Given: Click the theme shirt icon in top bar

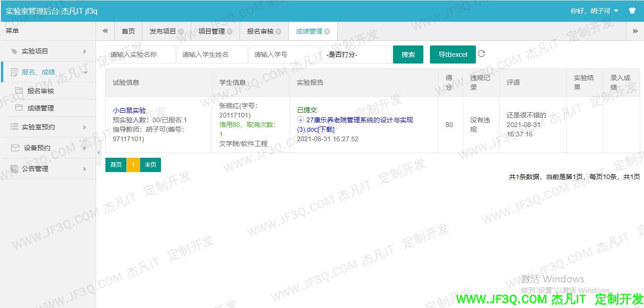Looking at the screenshot, I should (x=633, y=9).
